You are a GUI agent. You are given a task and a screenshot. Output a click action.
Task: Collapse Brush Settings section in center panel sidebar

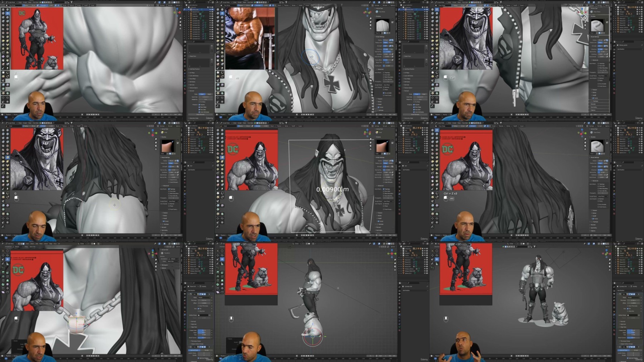[x=381, y=158]
